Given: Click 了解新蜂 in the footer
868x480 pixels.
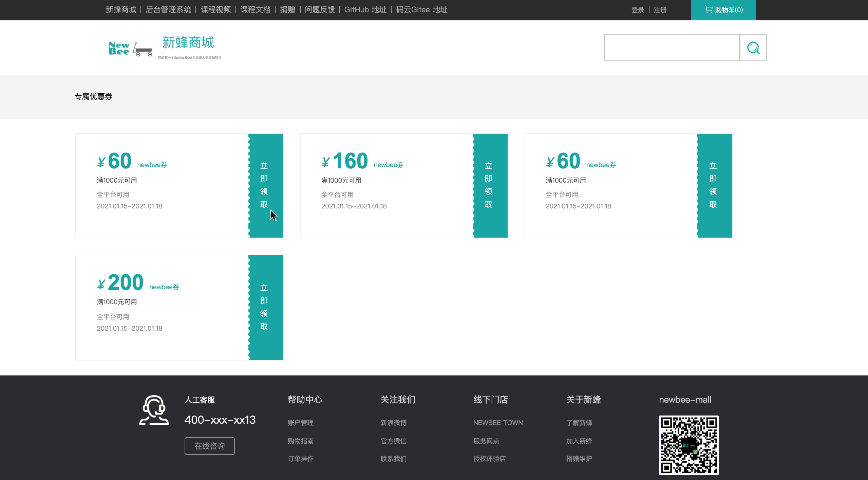Looking at the screenshot, I should click(x=579, y=423).
